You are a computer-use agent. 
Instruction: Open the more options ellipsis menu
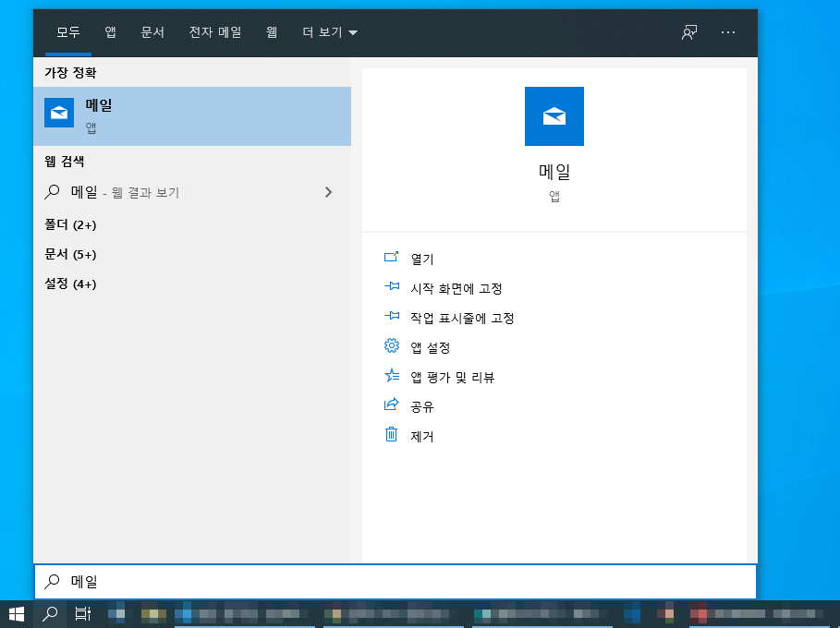tap(728, 32)
